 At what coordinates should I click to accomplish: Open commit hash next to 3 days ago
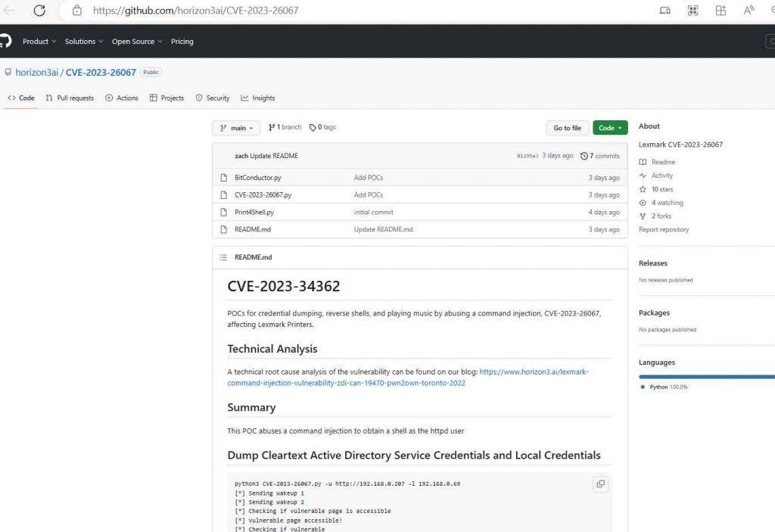(x=528, y=156)
